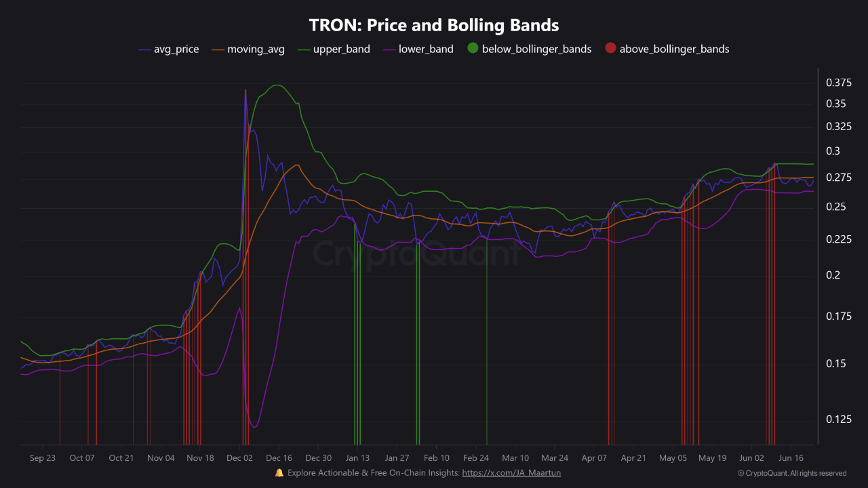This screenshot has width=868, height=488.
Task: Open the x.com/JA_Maartun link
Action: (511, 472)
